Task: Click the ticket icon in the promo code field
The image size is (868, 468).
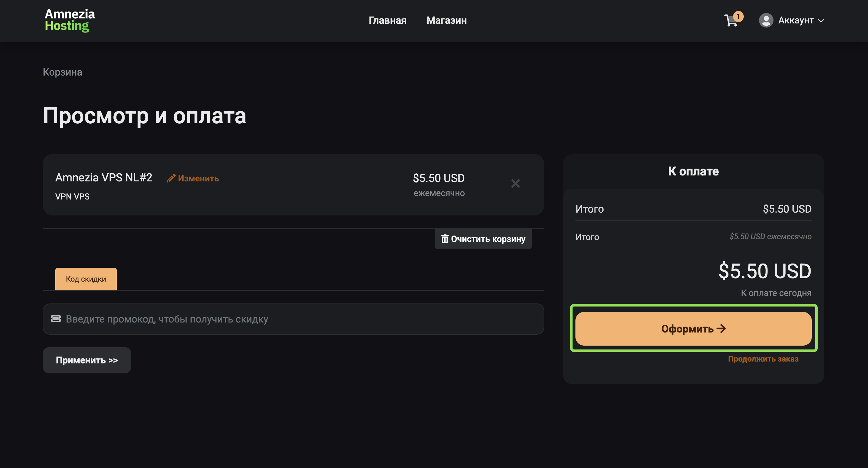Action: point(56,319)
